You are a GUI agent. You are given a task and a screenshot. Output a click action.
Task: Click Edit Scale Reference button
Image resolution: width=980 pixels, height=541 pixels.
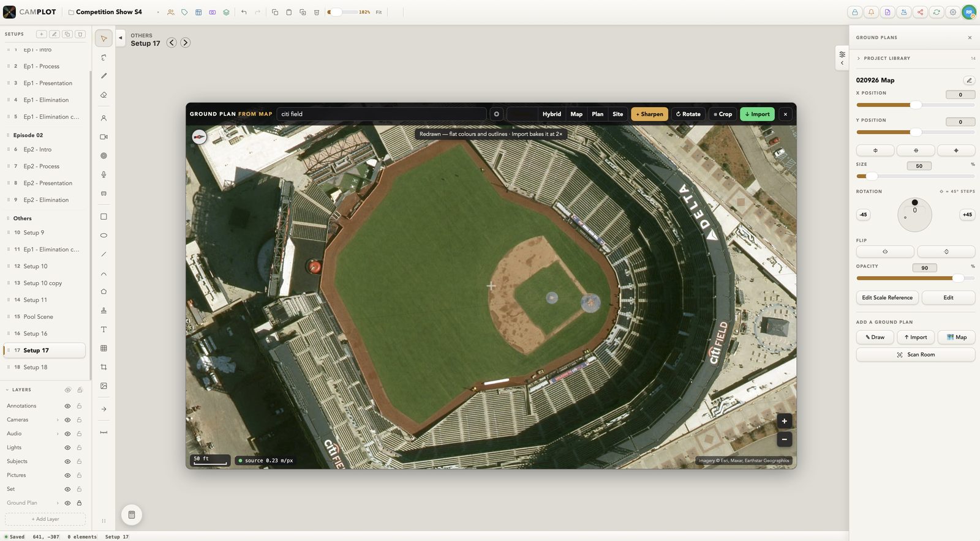pos(887,298)
